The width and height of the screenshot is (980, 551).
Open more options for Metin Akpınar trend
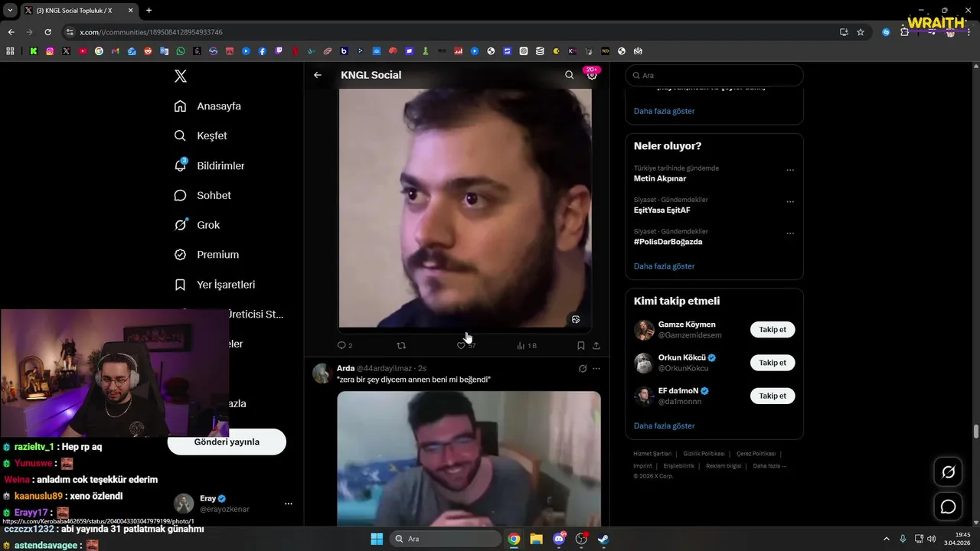point(790,170)
